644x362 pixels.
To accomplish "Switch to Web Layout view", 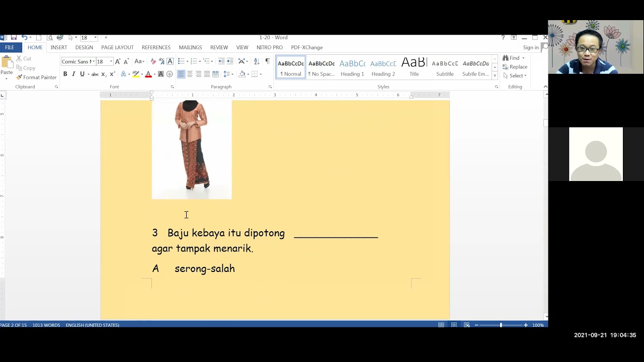I will [467, 325].
